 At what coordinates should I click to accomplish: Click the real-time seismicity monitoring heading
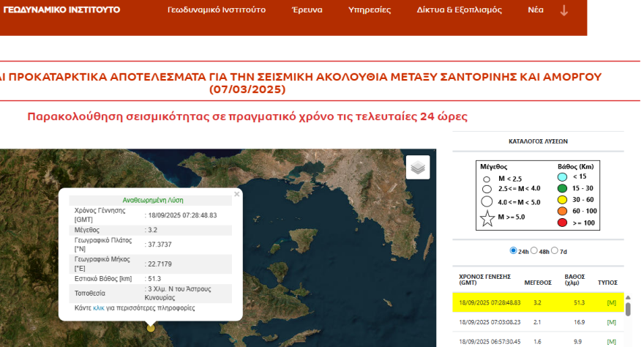point(247,116)
